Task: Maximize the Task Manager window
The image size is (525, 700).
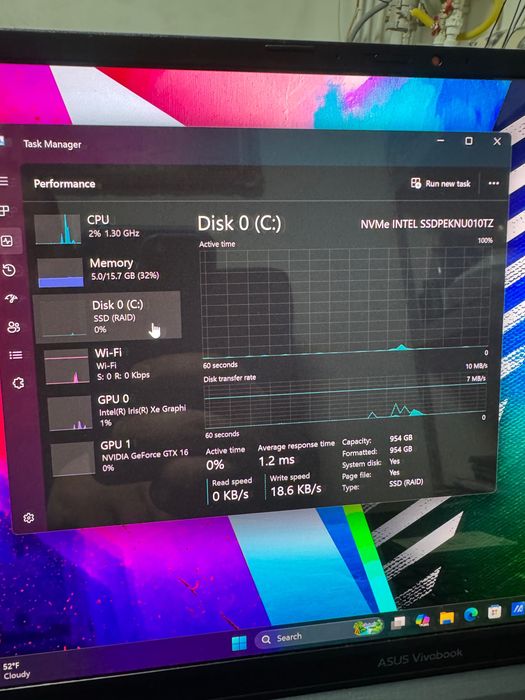Action: pyautogui.click(x=469, y=141)
